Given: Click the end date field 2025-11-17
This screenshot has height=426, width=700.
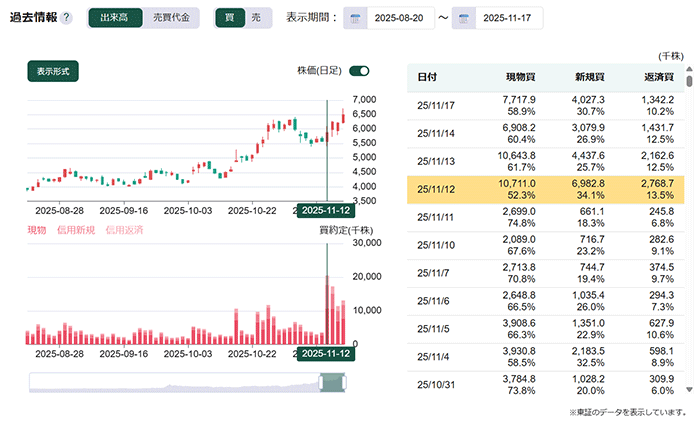Looking at the screenshot, I should click(508, 18).
